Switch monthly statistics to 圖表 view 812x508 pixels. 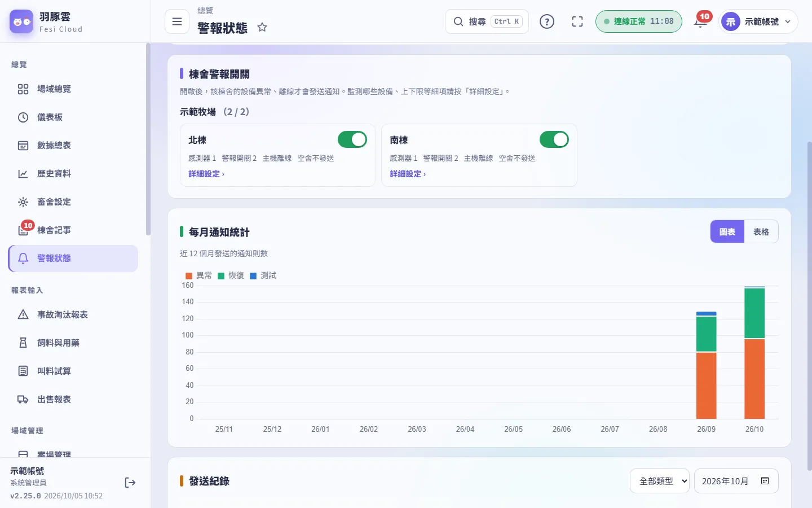(727, 232)
